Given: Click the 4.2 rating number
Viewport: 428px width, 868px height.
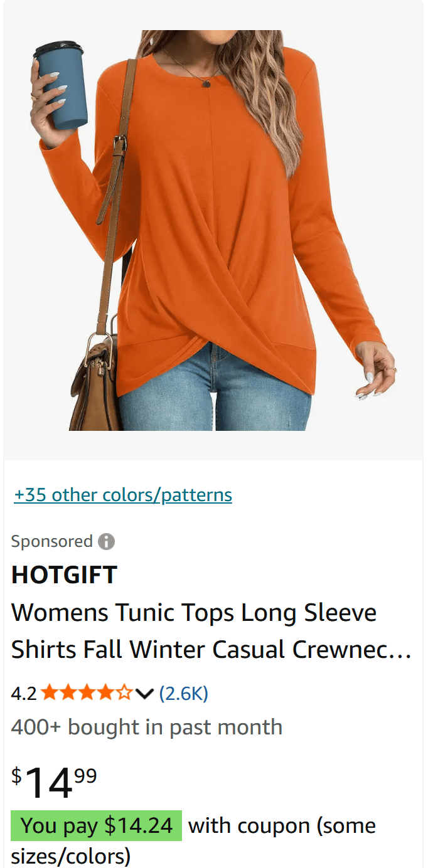Looking at the screenshot, I should click(24, 694).
